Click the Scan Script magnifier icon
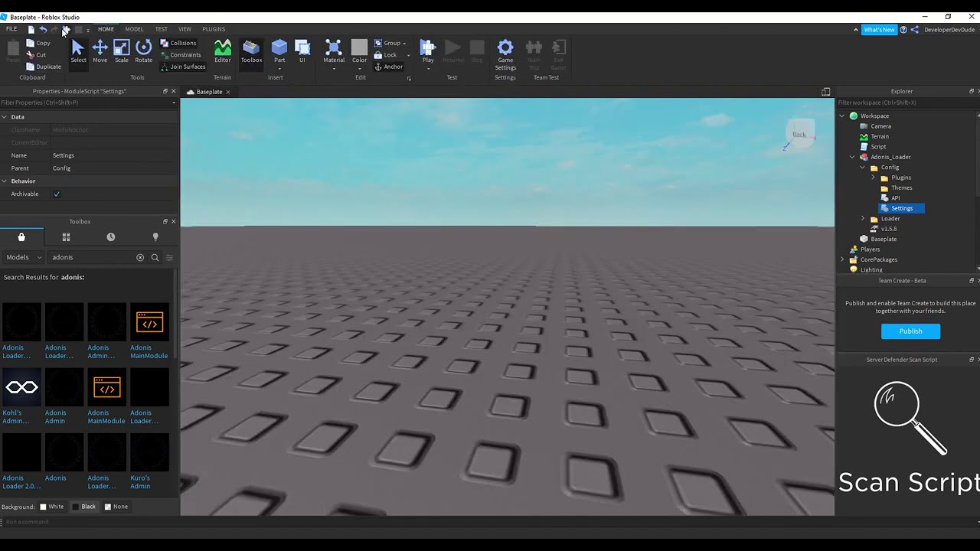This screenshot has width=980, height=551. coord(910,417)
